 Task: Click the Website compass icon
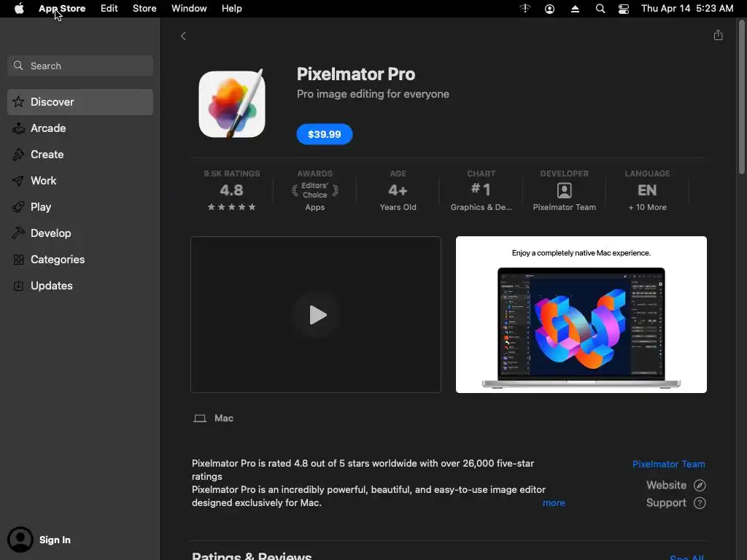coord(700,485)
